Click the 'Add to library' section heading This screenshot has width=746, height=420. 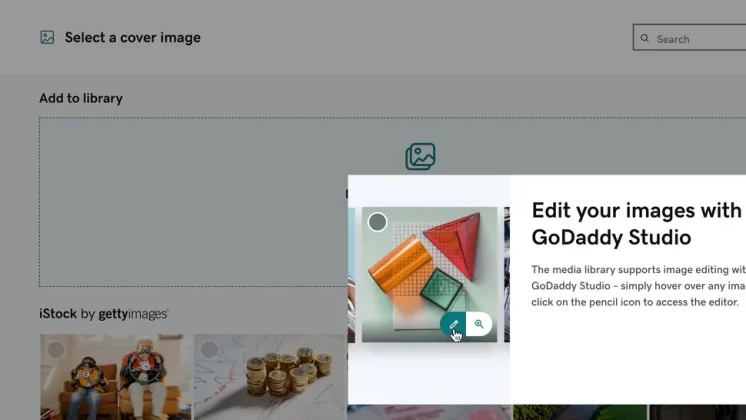coord(81,98)
